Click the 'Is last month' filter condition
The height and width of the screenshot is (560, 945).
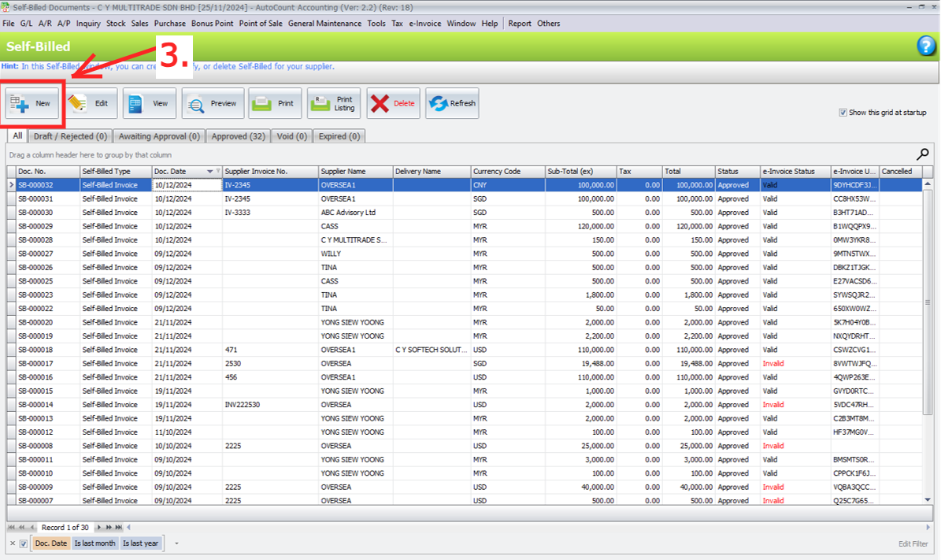point(94,543)
